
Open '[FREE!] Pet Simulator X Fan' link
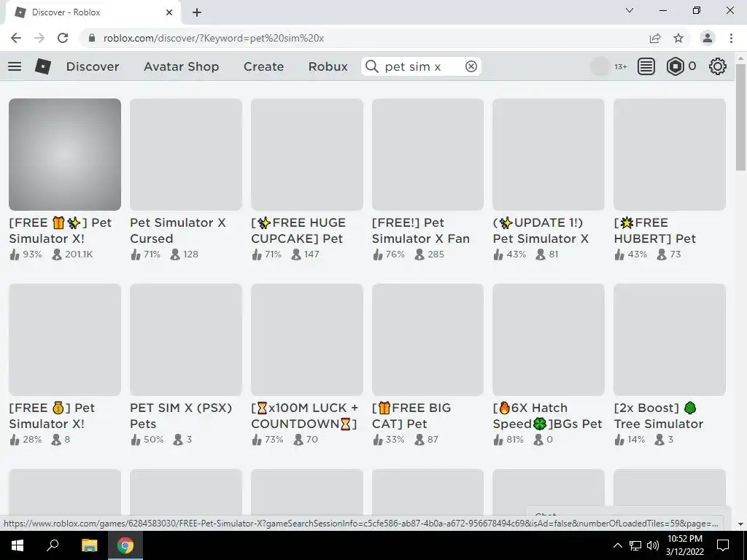pos(421,230)
